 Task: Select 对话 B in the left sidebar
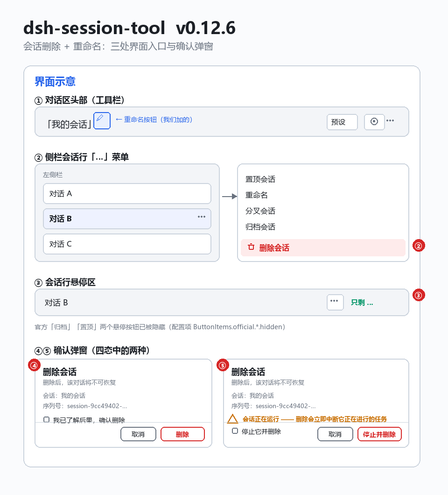coord(127,219)
